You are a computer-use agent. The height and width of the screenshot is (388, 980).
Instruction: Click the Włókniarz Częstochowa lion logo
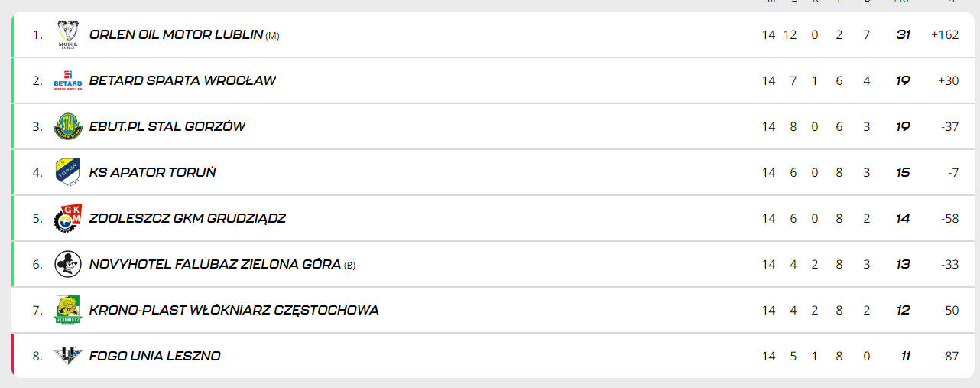pos(68,310)
